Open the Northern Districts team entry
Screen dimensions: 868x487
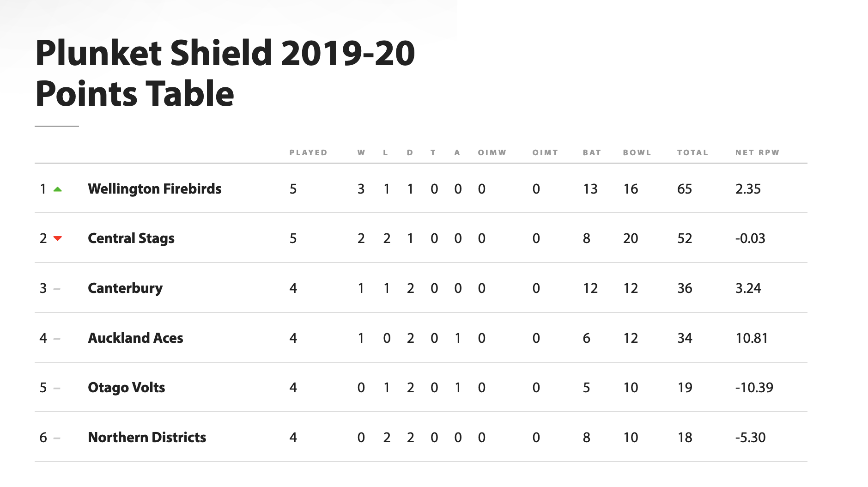click(147, 438)
